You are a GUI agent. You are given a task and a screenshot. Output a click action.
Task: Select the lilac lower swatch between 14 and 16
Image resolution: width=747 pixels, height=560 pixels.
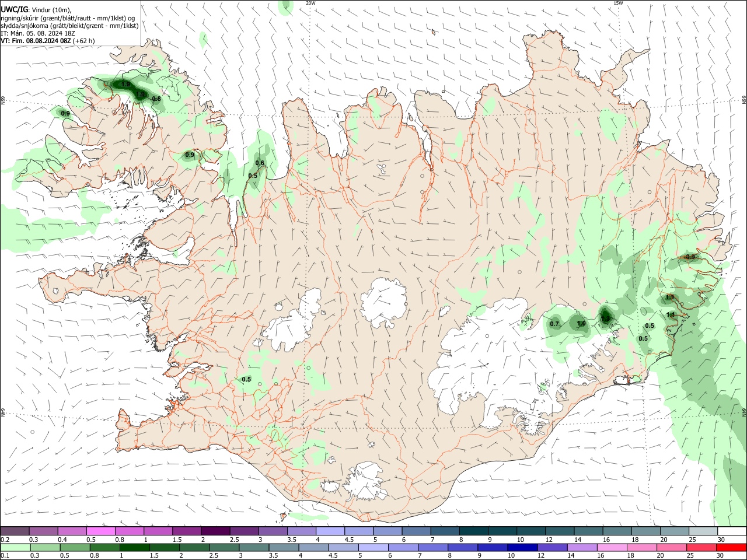[x=582, y=547]
